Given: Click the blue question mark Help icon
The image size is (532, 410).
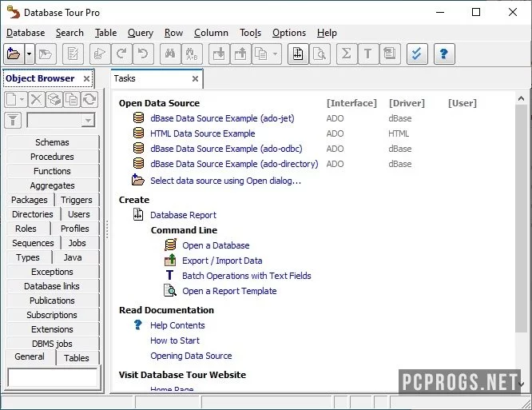Looking at the screenshot, I should point(444,54).
